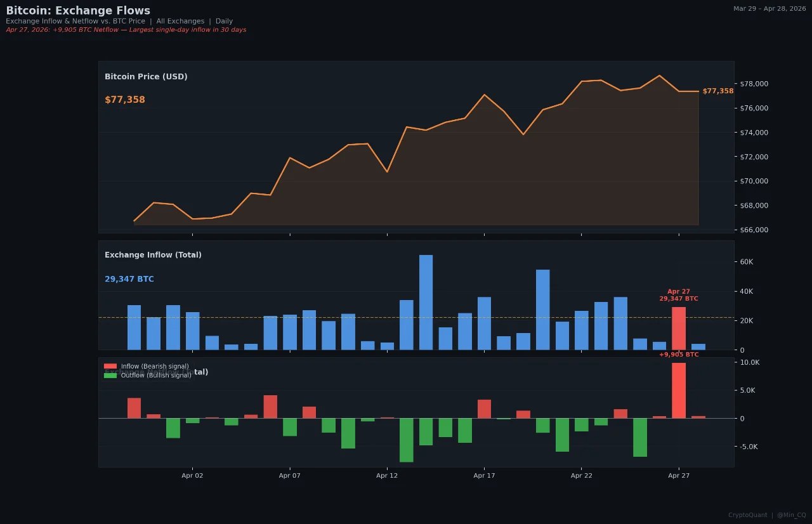Click the title "Bitcoin: Exchange Flows"
This screenshot has width=812, height=524.
pyautogui.click(x=77, y=10)
